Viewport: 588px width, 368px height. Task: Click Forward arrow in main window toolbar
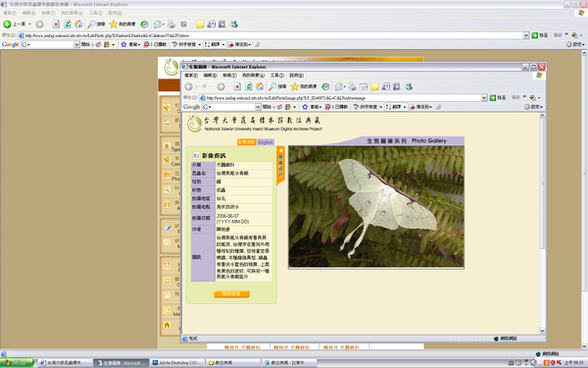(39, 25)
